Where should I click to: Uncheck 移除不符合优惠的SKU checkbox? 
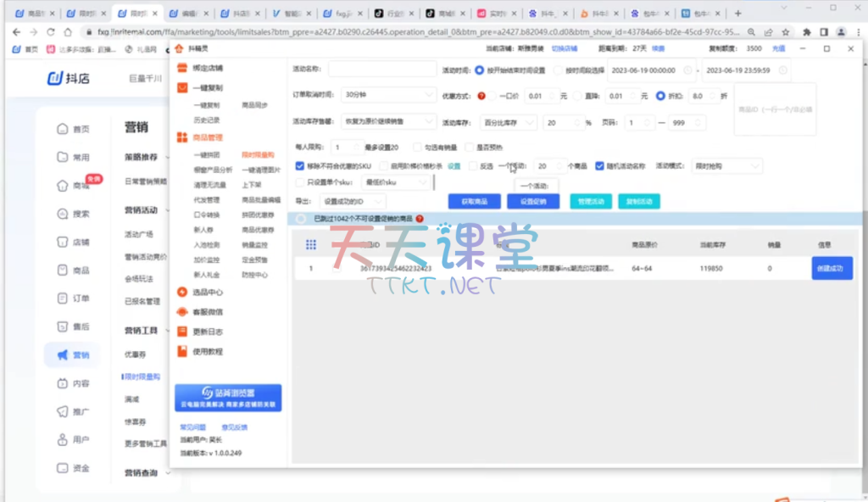300,166
